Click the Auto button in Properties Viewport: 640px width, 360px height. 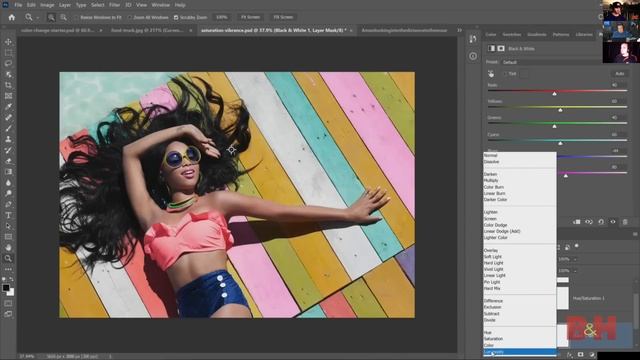[x=620, y=74]
